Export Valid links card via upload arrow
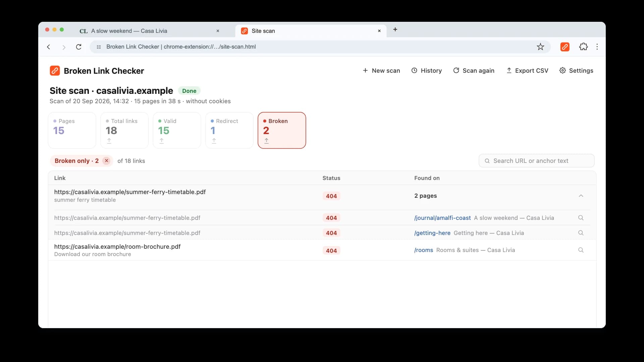The image size is (644, 362). pyautogui.click(x=162, y=141)
